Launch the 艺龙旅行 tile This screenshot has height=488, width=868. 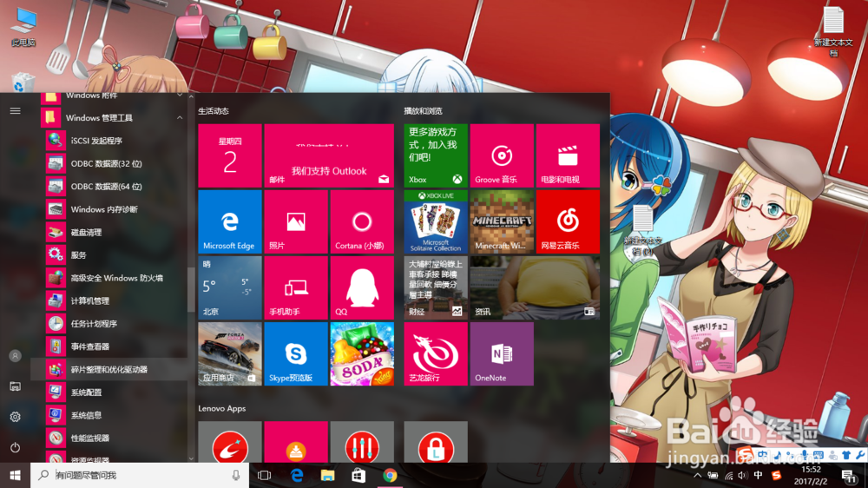pyautogui.click(x=436, y=354)
